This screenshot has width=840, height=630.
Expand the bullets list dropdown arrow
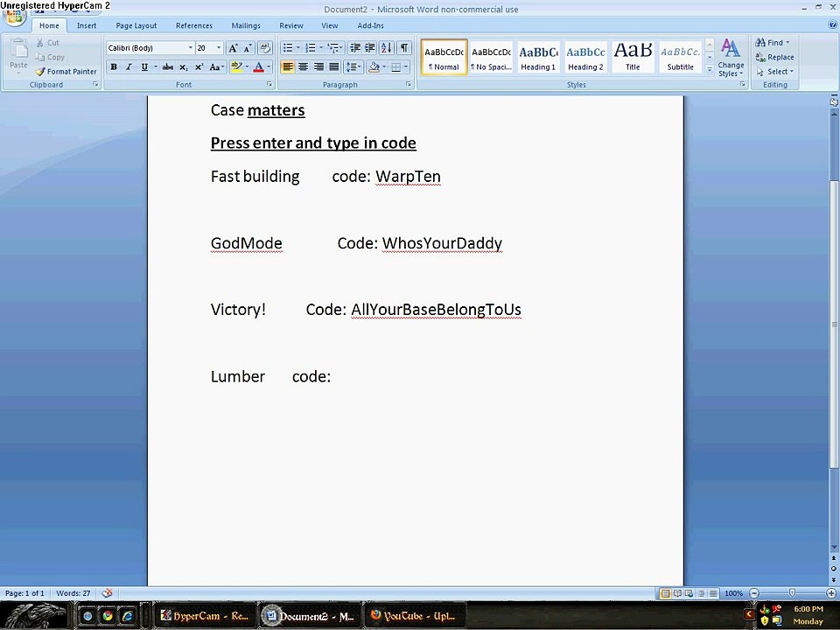pyautogui.click(x=298, y=48)
